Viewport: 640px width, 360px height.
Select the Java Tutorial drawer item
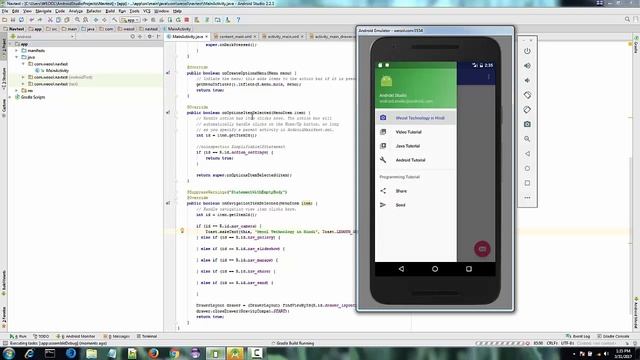(x=416, y=146)
